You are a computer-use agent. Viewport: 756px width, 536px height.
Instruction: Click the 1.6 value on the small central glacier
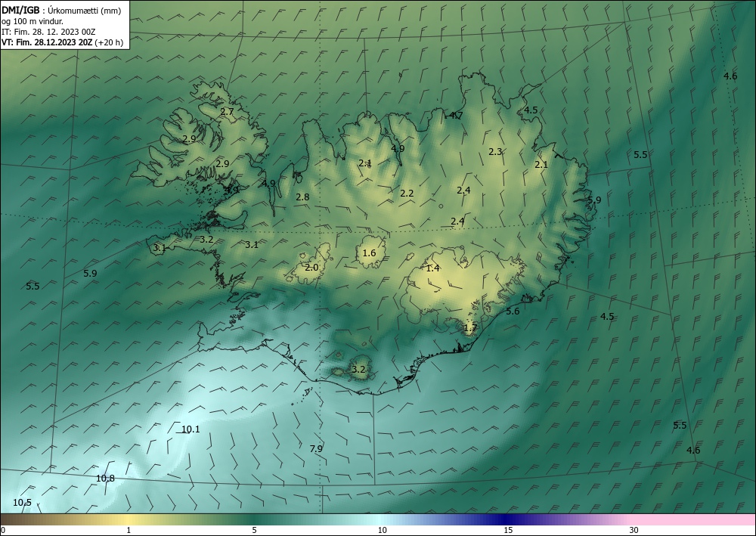tap(370, 253)
